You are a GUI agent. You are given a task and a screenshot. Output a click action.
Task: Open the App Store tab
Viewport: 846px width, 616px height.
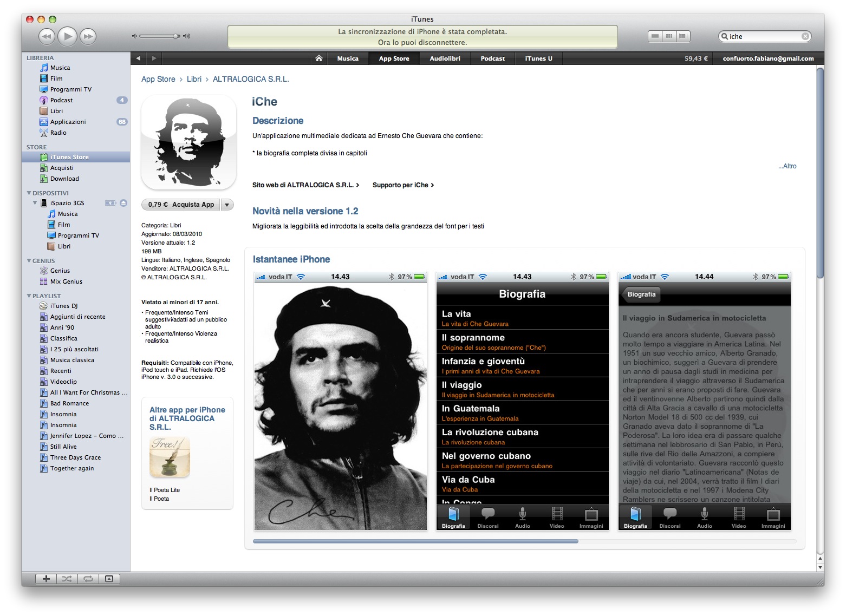click(394, 58)
